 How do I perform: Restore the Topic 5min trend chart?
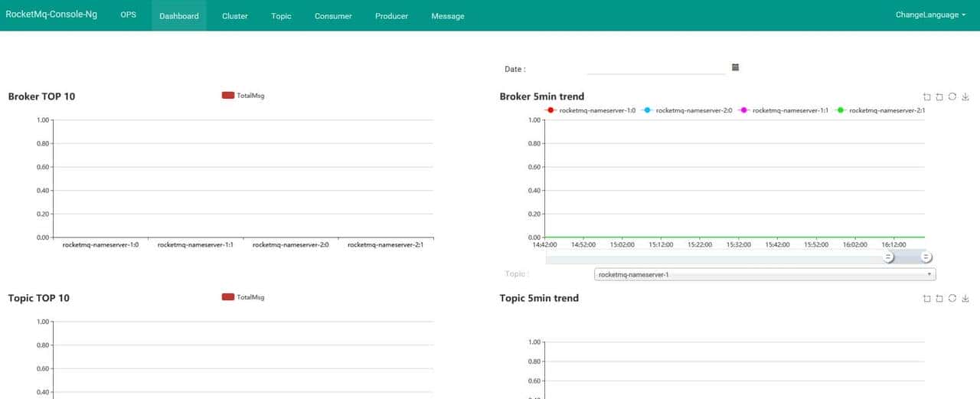click(952, 298)
